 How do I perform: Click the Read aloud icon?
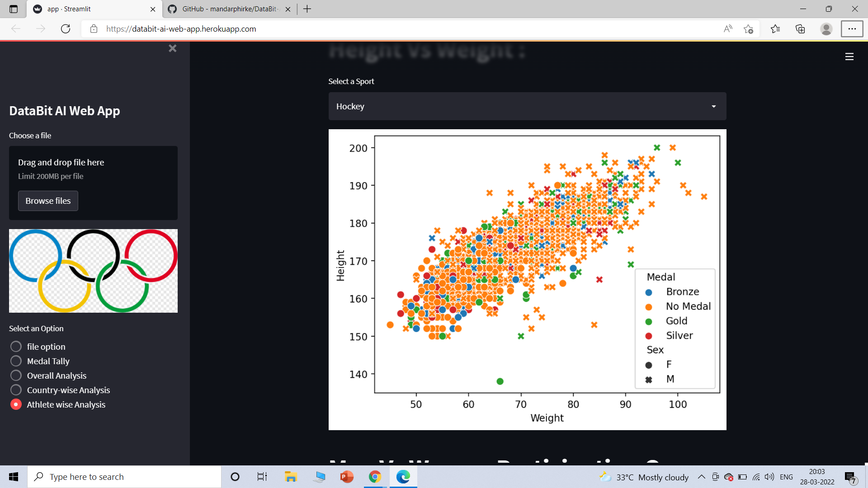(727, 29)
